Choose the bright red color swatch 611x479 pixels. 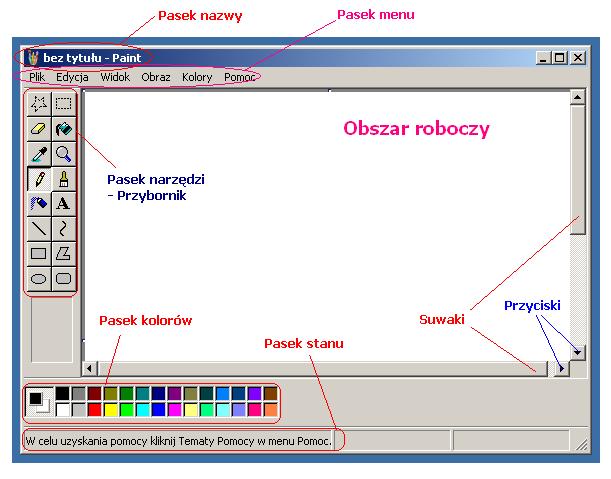[94, 410]
